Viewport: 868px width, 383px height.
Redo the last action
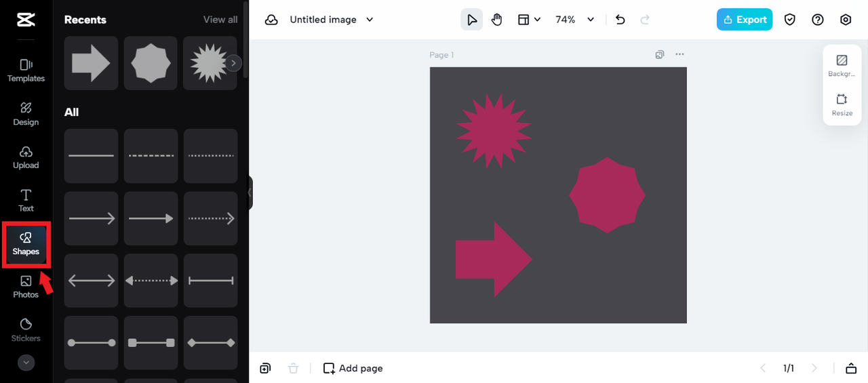click(x=645, y=20)
